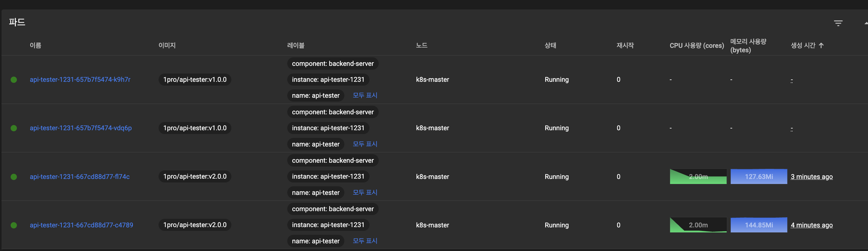Click memory usage bar showing 127.63Mi
This screenshot has width=868, height=251.
click(759, 177)
